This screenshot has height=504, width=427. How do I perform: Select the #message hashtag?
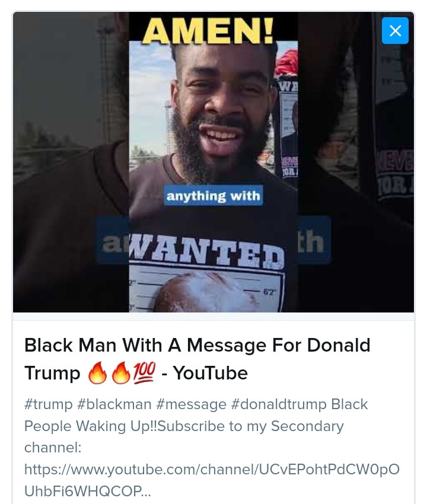pyautogui.click(x=192, y=404)
